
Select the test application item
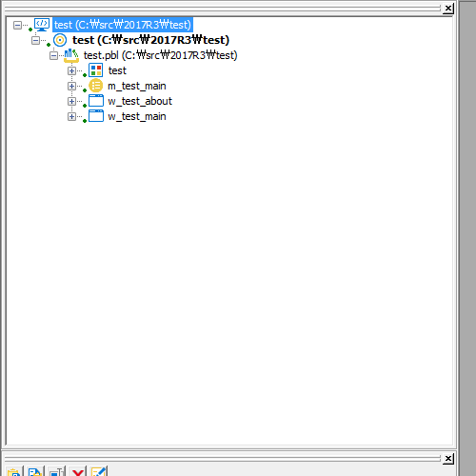pos(117,70)
